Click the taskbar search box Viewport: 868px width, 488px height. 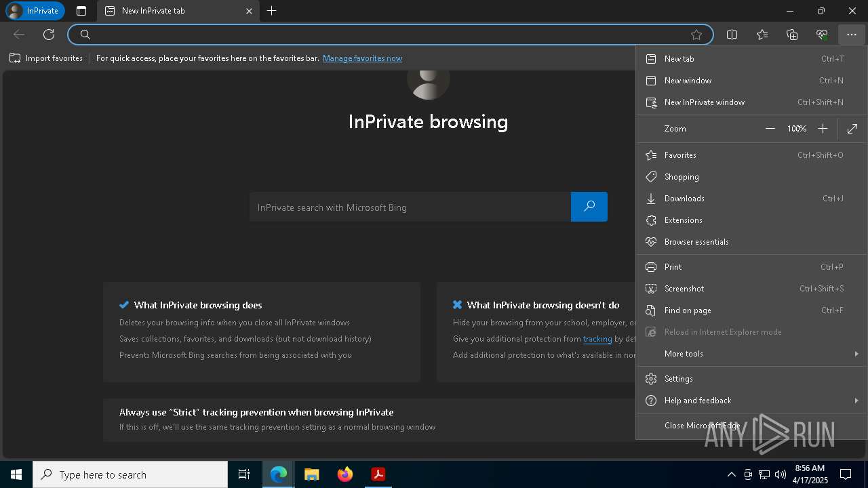(x=130, y=474)
